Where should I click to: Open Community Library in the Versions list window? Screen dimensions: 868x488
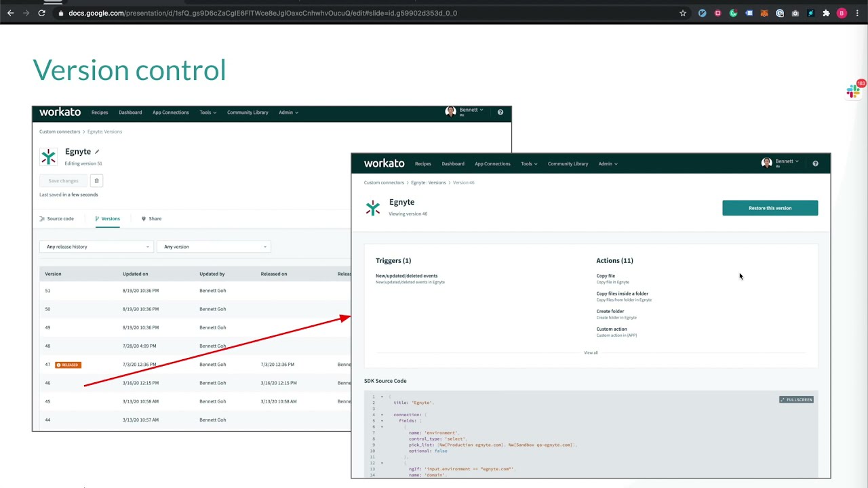(x=248, y=113)
